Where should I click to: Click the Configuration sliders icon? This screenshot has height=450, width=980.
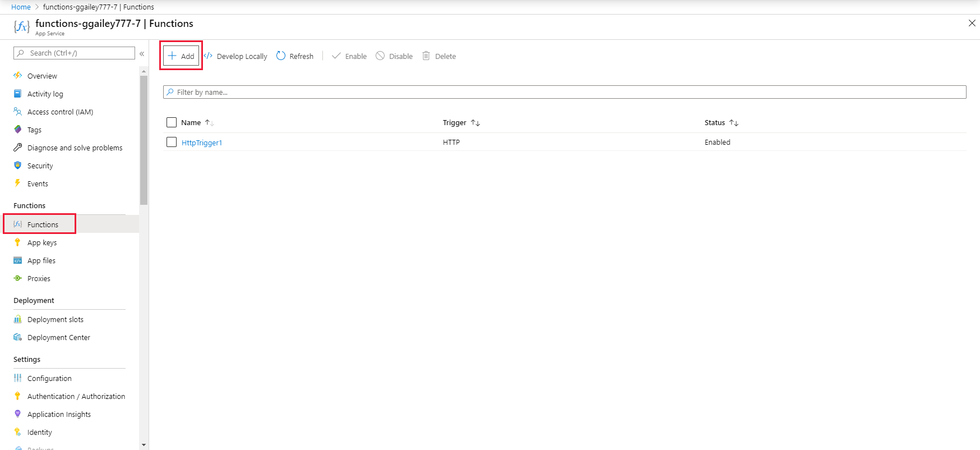pyautogui.click(x=18, y=378)
